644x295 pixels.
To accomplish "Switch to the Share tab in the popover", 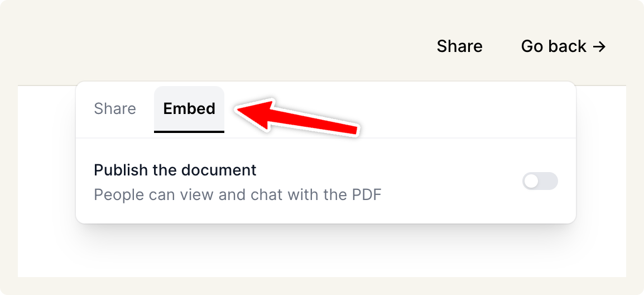I will pyautogui.click(x=115, y=108).
